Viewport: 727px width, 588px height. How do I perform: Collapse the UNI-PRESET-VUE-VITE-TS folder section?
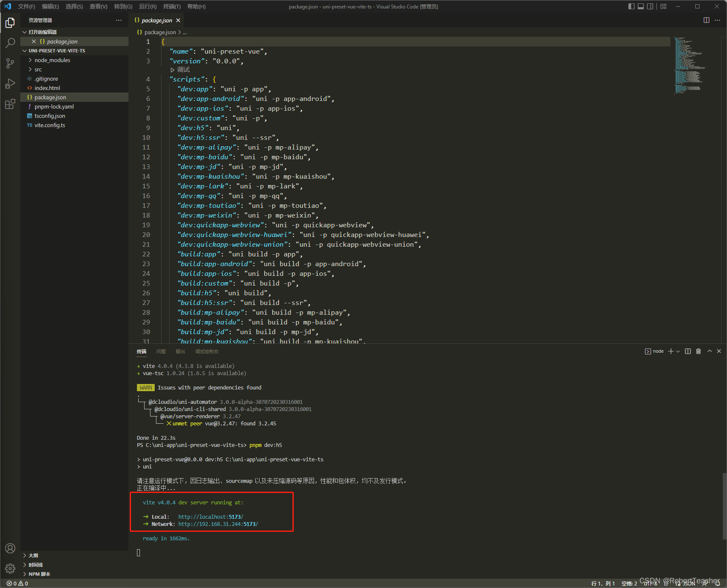click(74, 51)
